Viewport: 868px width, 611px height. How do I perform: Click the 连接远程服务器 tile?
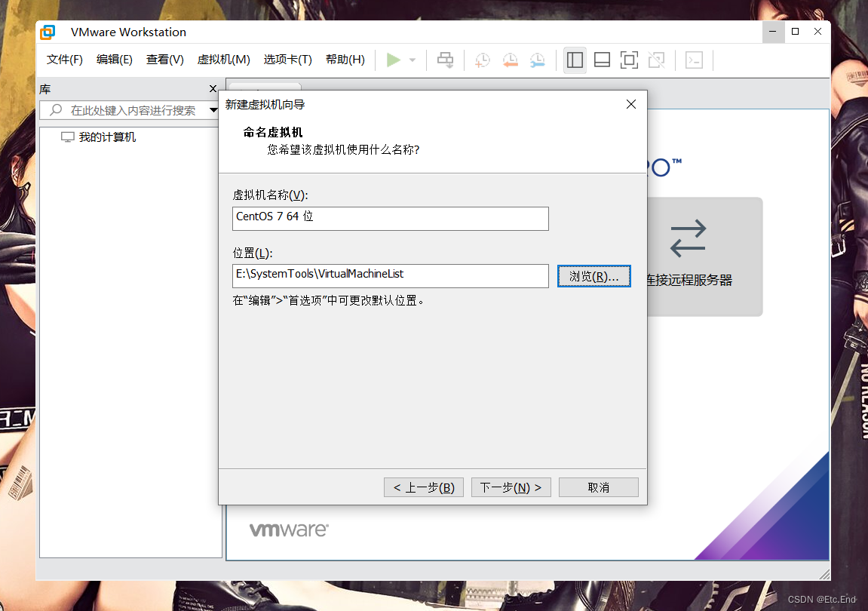coord(705,257)
